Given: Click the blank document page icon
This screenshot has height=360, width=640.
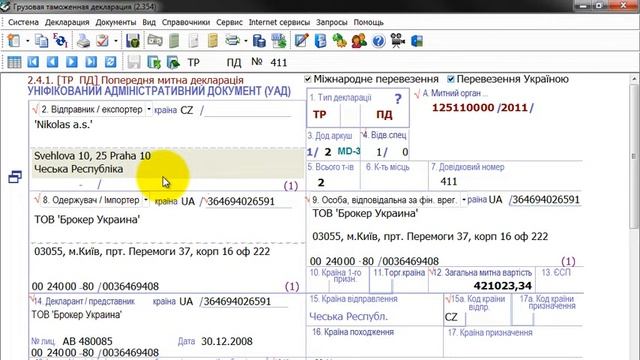Looking at the screenshot, I should 193,41.
